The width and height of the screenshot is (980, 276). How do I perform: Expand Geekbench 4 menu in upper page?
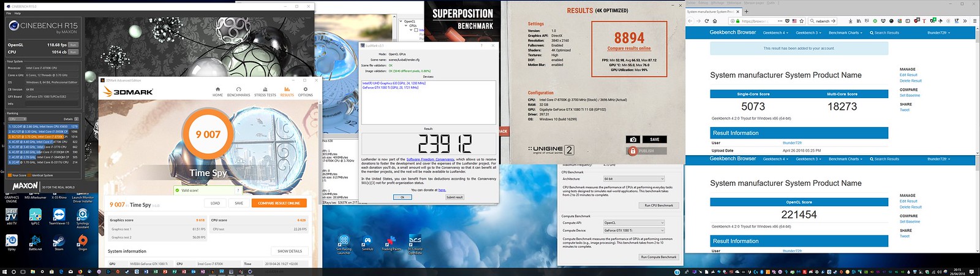(x=775, y=33)
